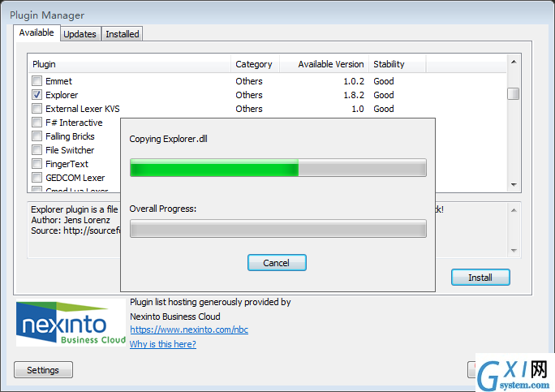Click Others category in Explorer row
Viewport: 555px width, 392px height.
tap(249, 95)
